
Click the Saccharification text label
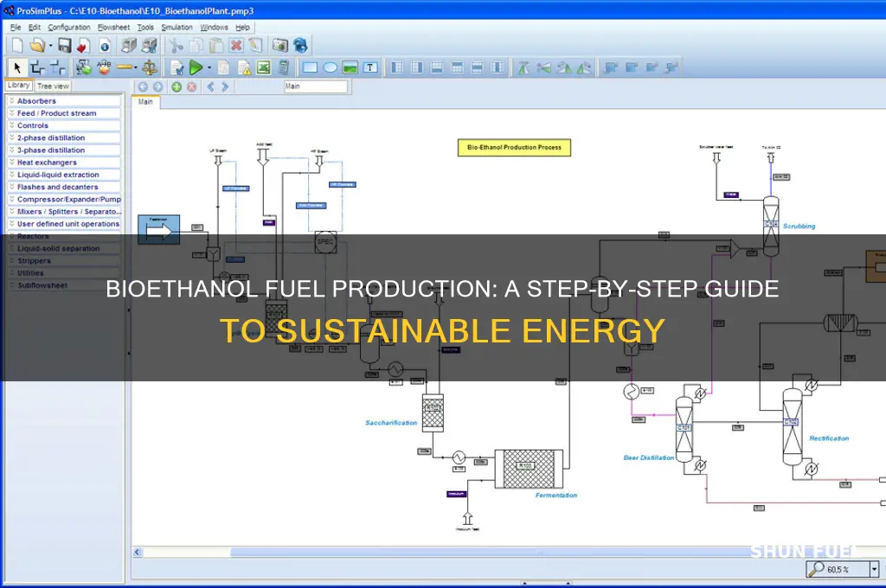pos(391,423)
